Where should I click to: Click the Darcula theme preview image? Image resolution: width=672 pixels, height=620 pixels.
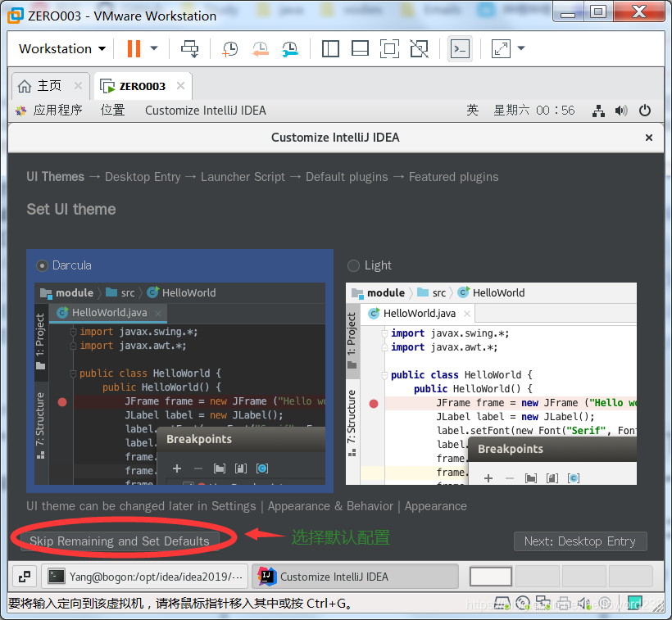click(179, 383)
